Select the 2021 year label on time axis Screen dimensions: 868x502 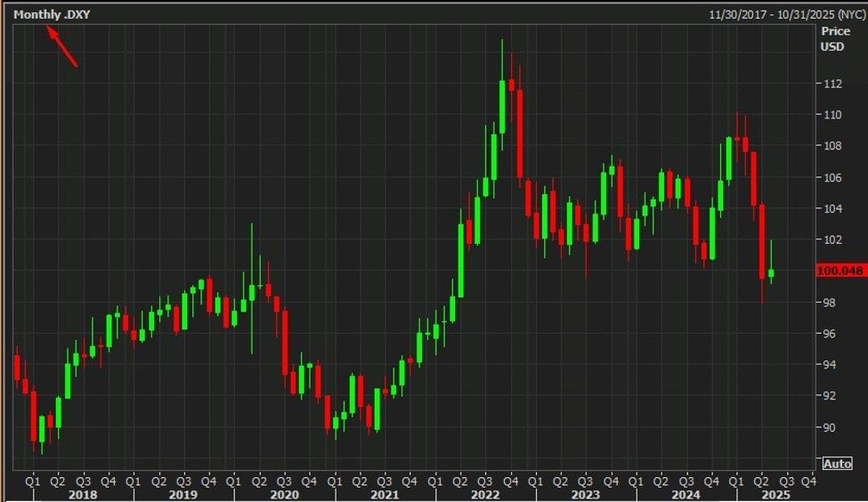(385, 494)
